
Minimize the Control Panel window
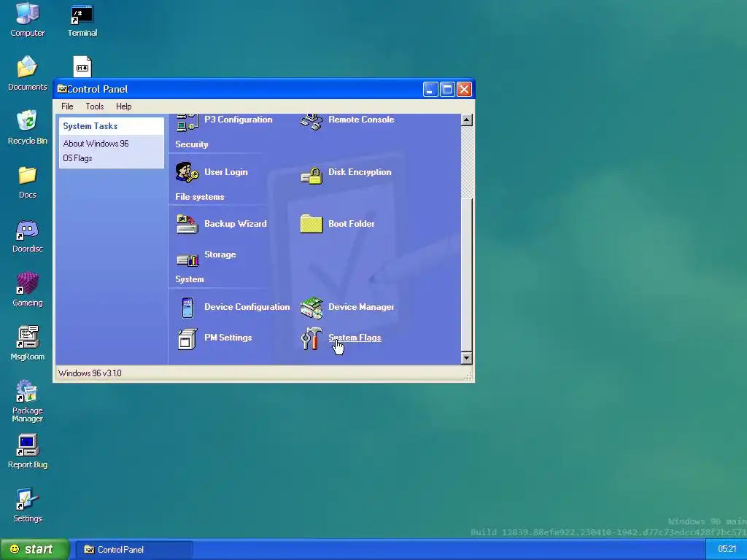click(x=430, y=90)
